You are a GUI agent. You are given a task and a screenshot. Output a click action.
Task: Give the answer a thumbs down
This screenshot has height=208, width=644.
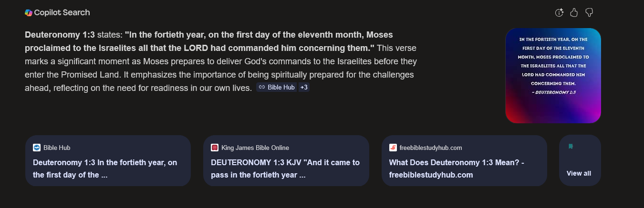589,12
